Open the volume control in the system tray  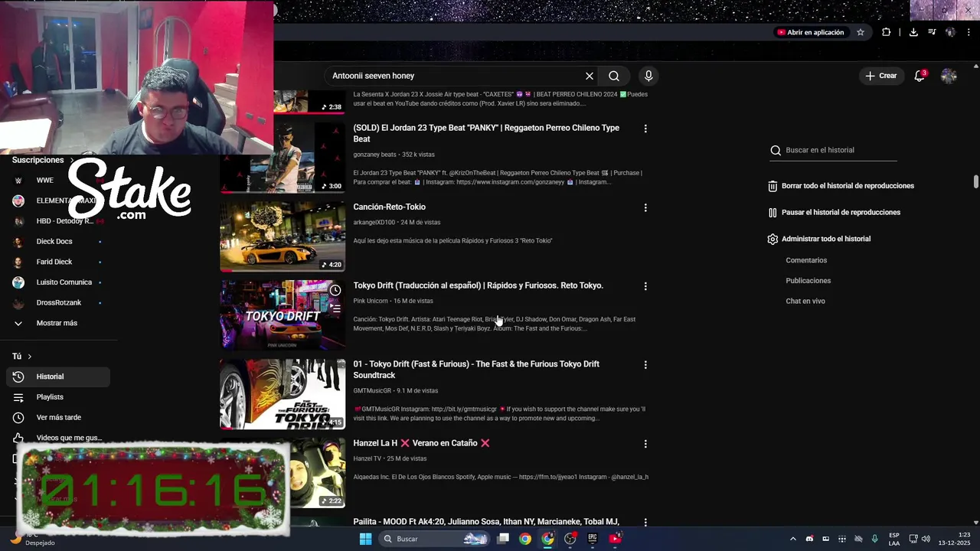(926, 539)
